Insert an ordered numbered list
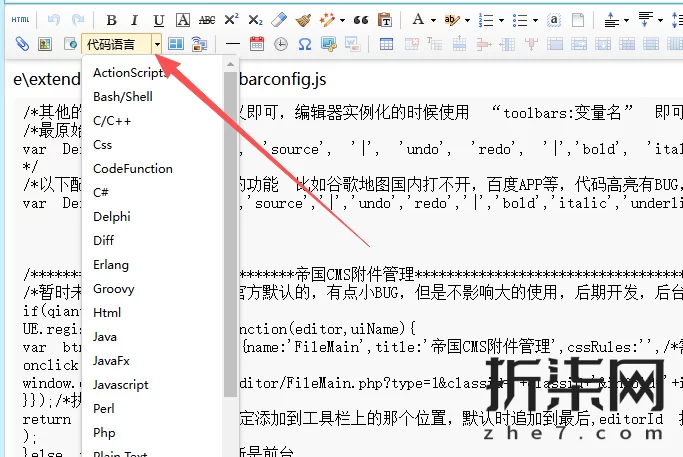 486,20
